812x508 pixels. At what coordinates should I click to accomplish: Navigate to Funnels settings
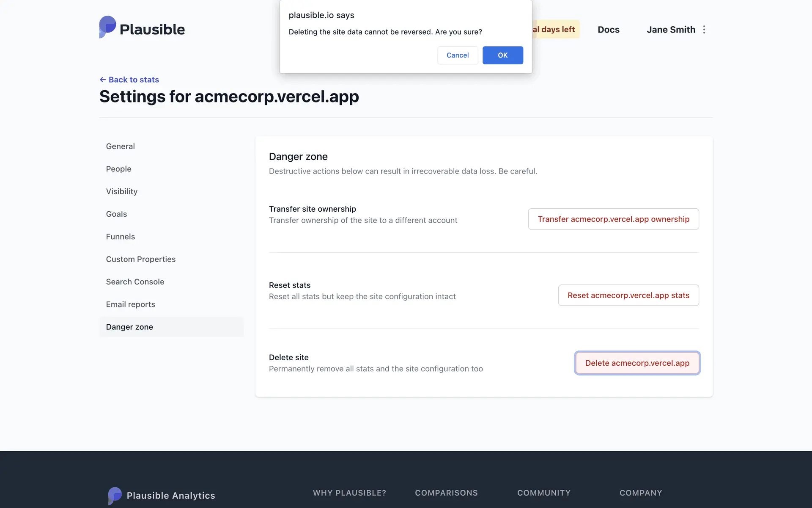pos(121,237)
